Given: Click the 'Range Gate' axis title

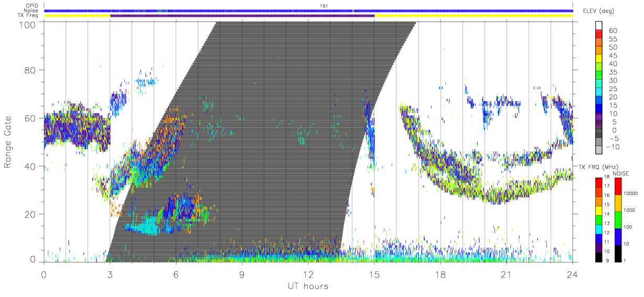Looking at the screenshot, I should click(8, 142).
